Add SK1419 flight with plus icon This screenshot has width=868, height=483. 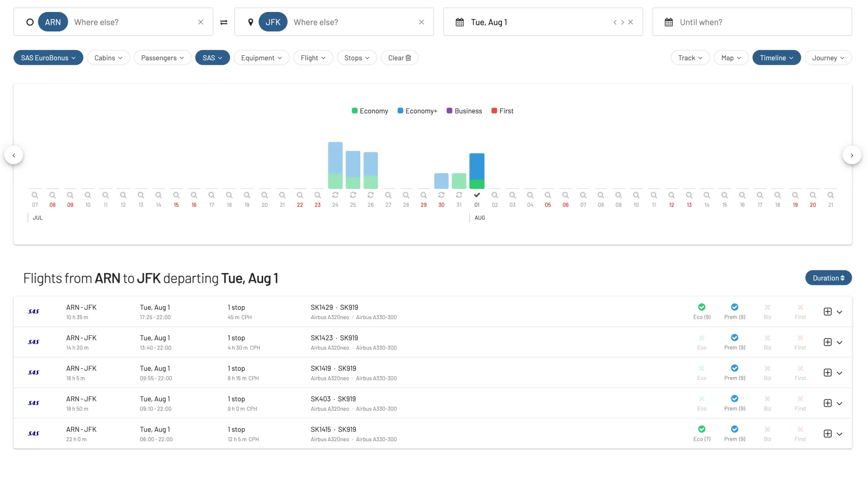pyautogui.click(x=828, y=372)
